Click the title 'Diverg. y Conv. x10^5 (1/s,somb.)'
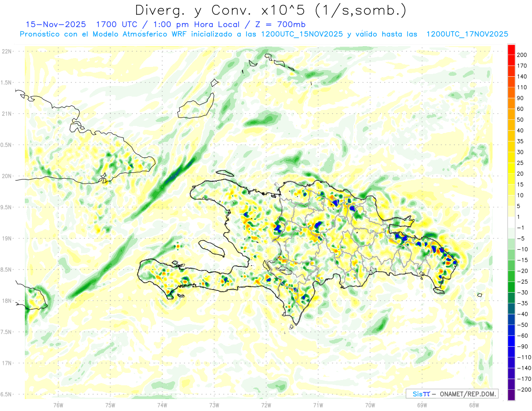This screenshot has width=532, height=411. coord(271,10)
